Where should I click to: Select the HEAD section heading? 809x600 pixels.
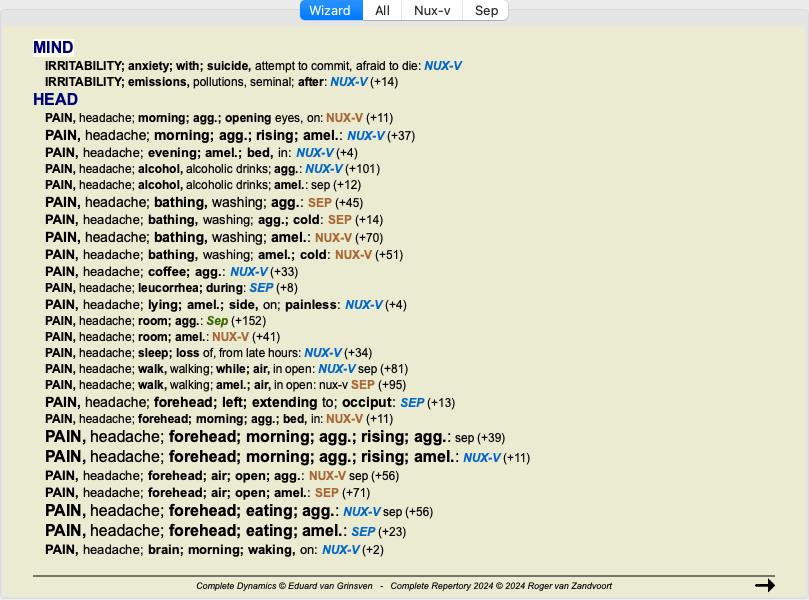pyautogui.click(x=55, y=99)
